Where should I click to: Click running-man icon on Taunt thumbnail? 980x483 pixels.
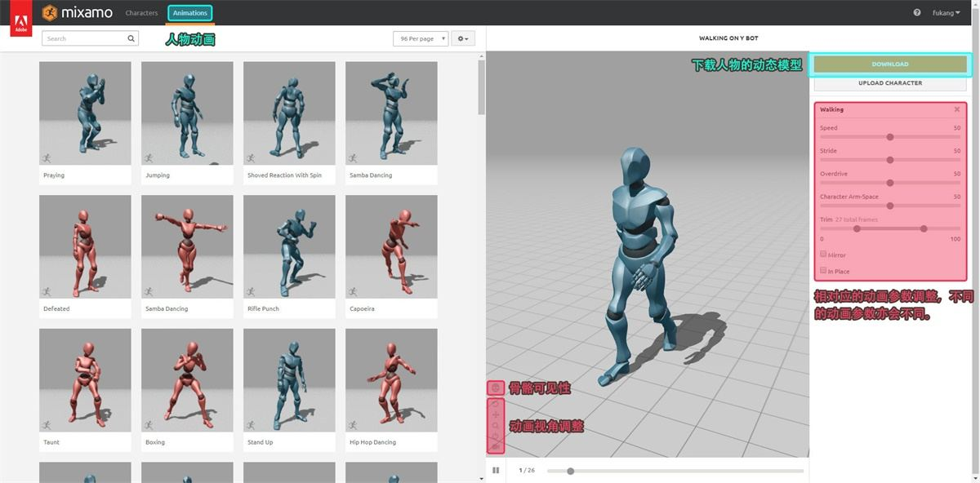[47, 425]
